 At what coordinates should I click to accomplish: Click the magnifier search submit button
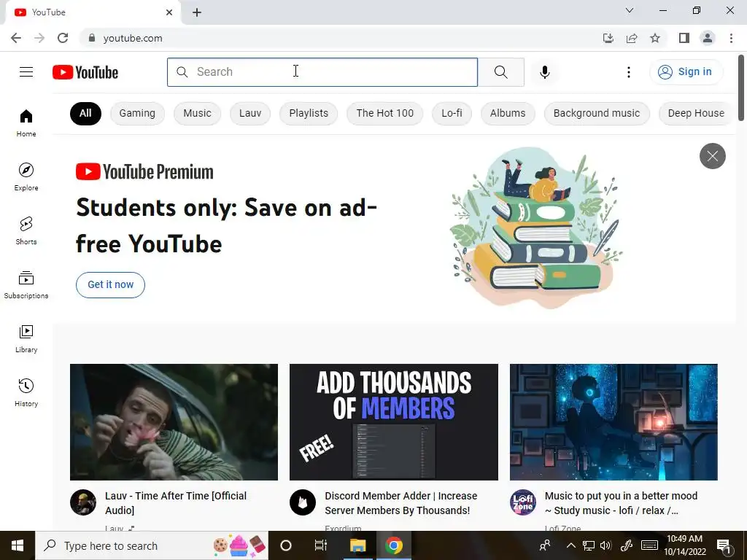coord(500,72)
